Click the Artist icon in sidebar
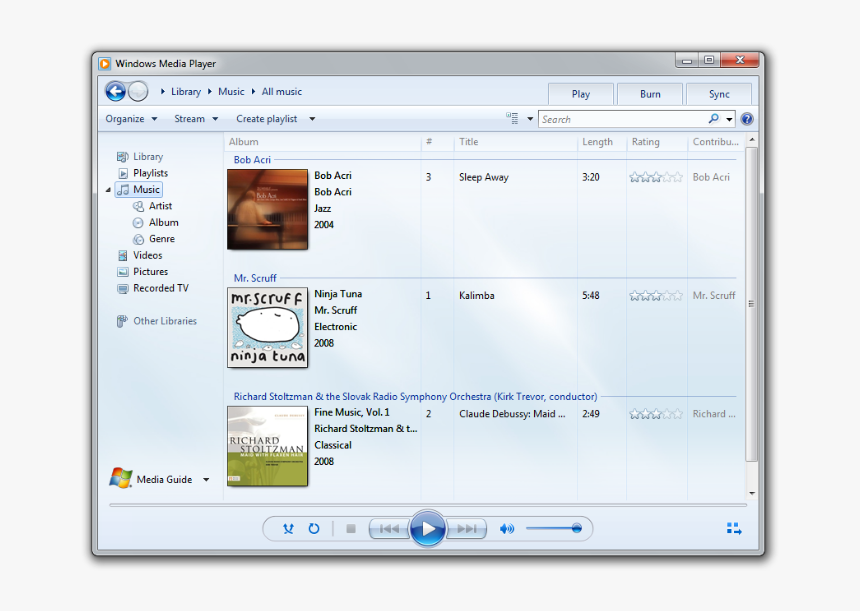This screenshot has width=860, height=611. coord(138,206)
